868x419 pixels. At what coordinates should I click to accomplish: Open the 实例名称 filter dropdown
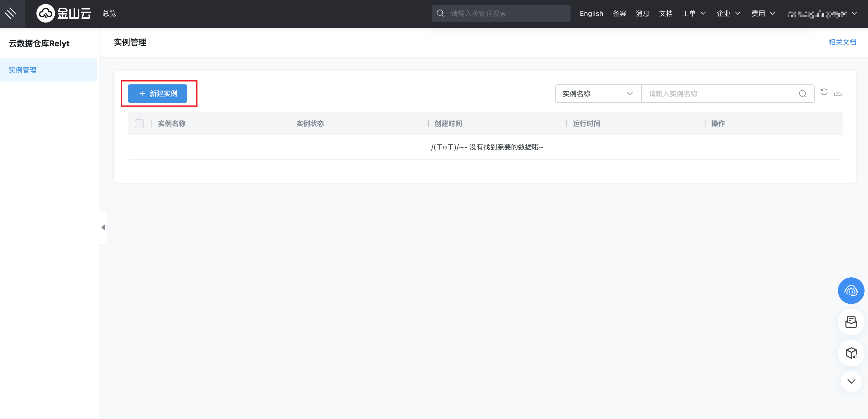click(598, 94)
